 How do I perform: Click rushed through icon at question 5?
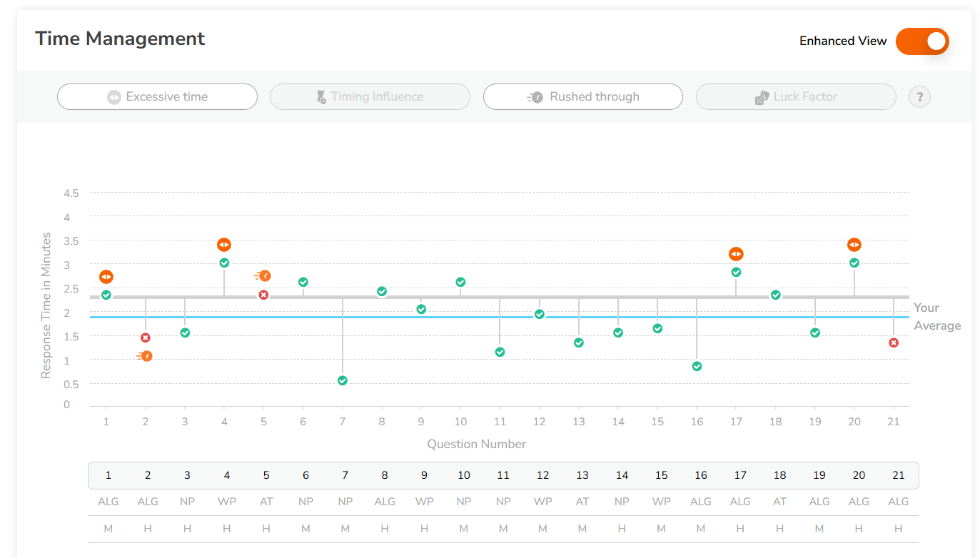pos(263,276)
